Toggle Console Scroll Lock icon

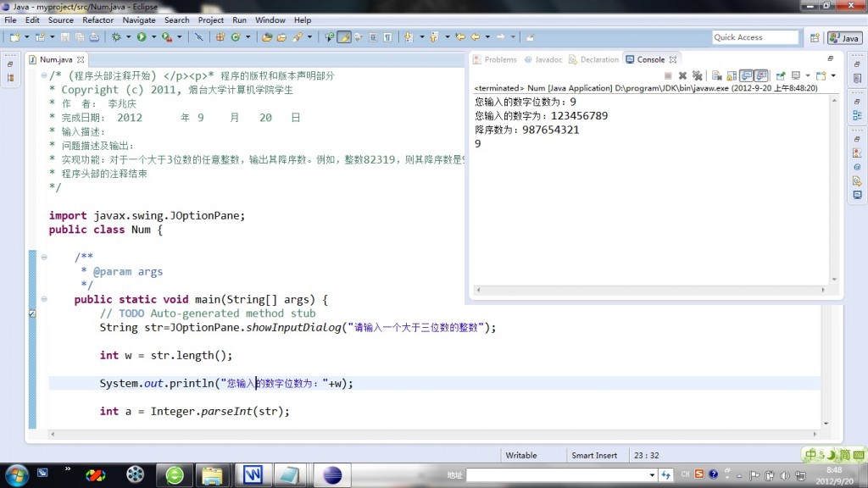point(732,75)
